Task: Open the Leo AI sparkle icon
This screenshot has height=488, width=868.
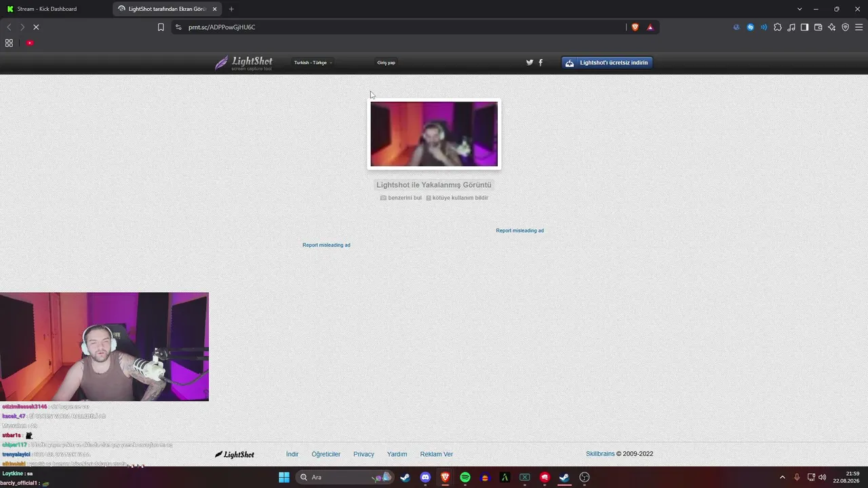Action: (x=832, y=27)
